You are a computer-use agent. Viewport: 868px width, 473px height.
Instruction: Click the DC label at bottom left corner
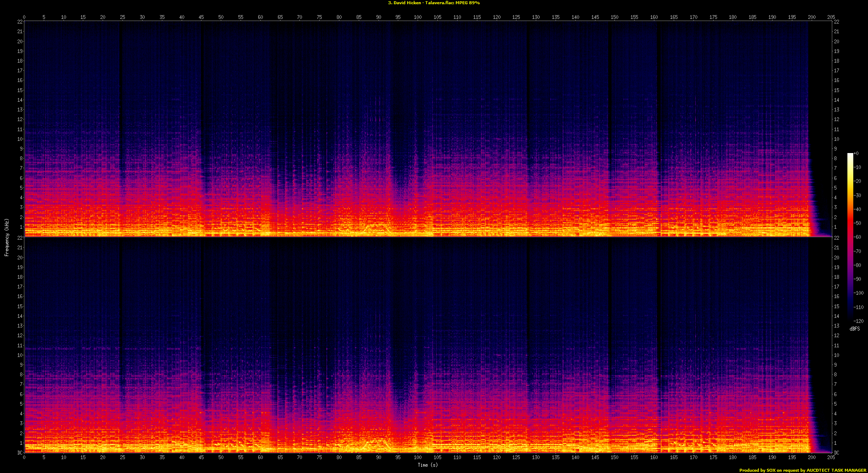coord(20,453)
